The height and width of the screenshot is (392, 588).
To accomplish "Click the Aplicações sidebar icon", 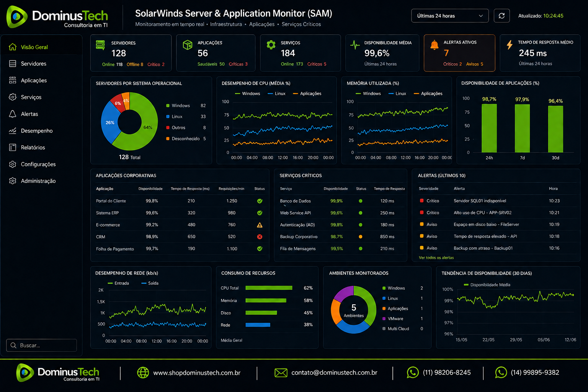I will tap(13, 80).
